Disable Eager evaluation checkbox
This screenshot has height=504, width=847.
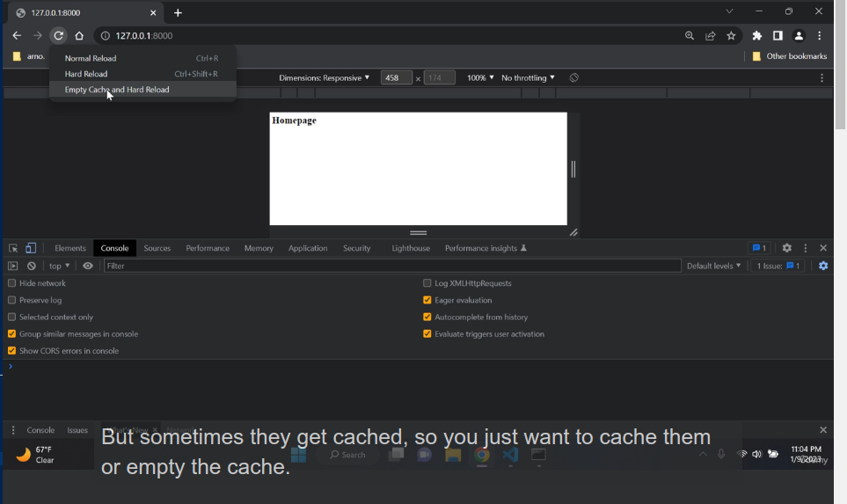click(x=427, y=300)
